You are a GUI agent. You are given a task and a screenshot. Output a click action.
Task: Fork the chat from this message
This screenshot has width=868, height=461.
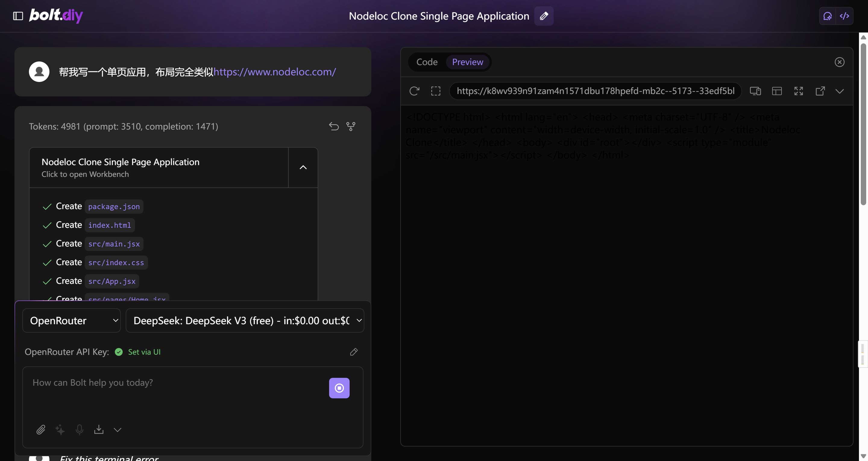351,126
